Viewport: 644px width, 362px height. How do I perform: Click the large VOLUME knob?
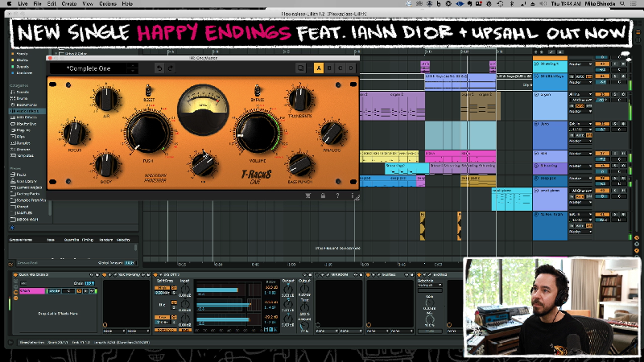(x=257, y=133)
